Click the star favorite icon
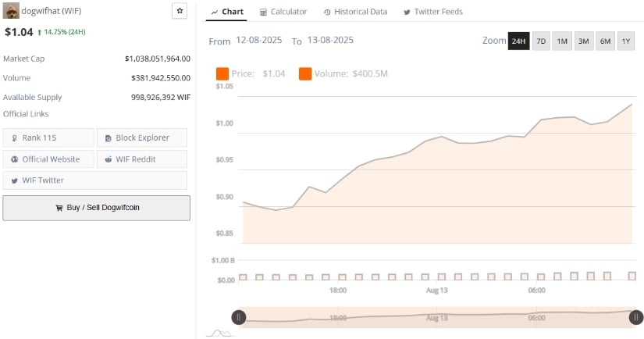Image resolution: width=644 pixels, height=339 pixels. [x=180, y=11]
